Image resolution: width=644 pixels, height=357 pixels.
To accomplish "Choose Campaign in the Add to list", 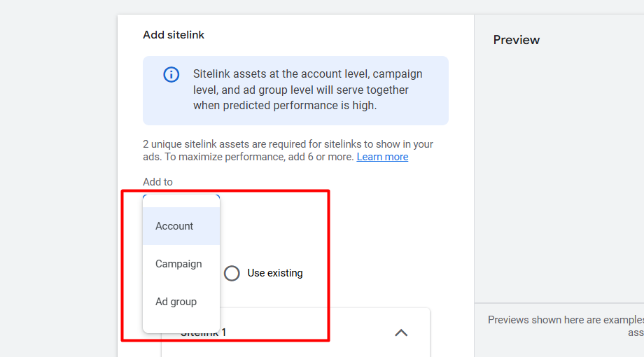I will (178, 264).
